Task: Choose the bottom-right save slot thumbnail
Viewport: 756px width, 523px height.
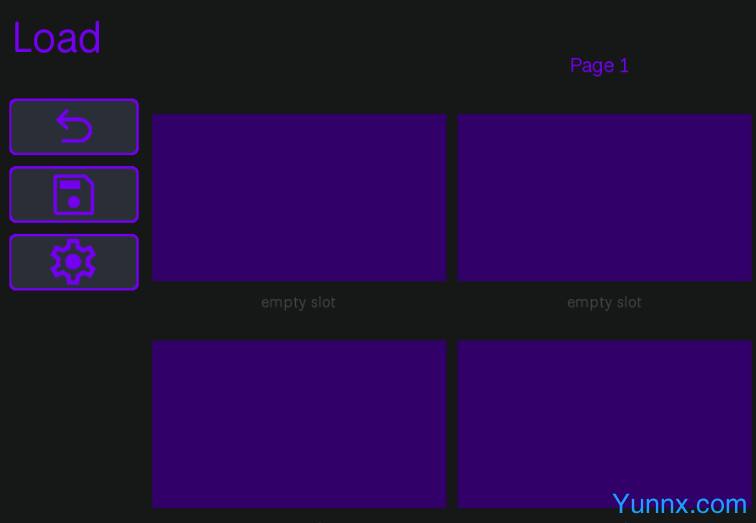Action: [604, 423]
